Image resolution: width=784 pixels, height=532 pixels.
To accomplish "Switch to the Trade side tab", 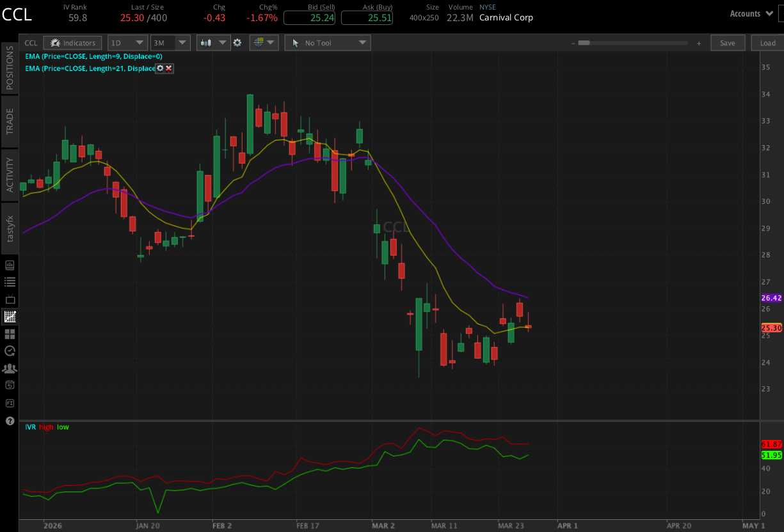I will (10, 120).
